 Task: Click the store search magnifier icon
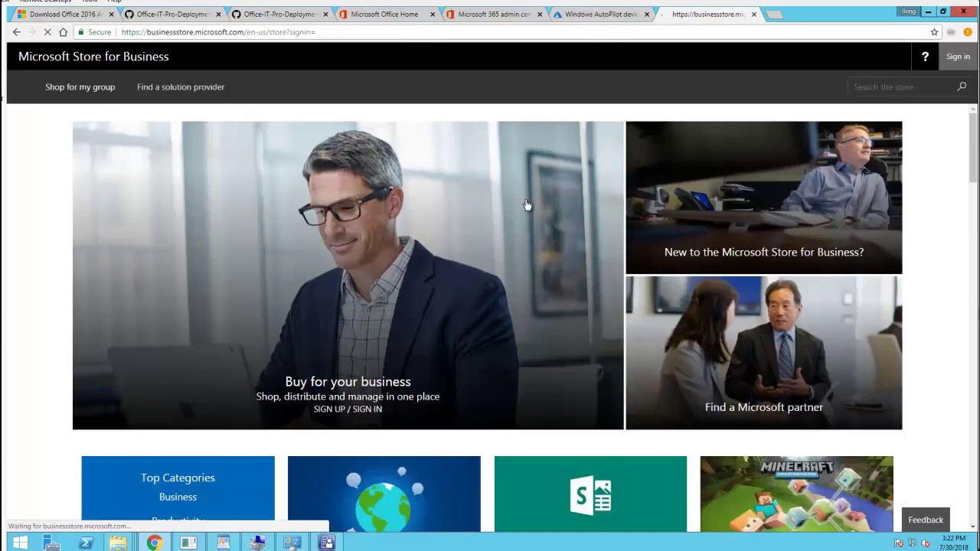tap(962, 86)
